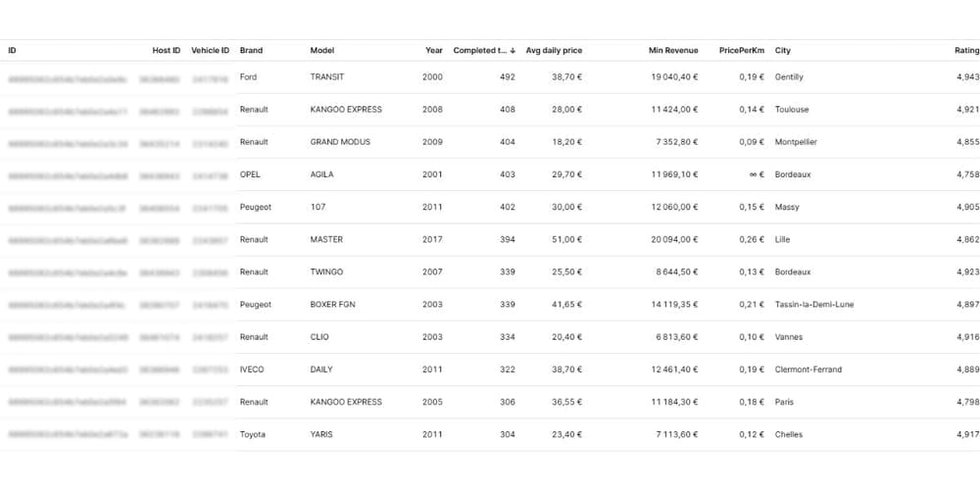Image resolution: width=980 pixels, height=490 pixels.
Task: Click the Tassin-la-Demi-Lune city cell
Action: click(814, 305)
